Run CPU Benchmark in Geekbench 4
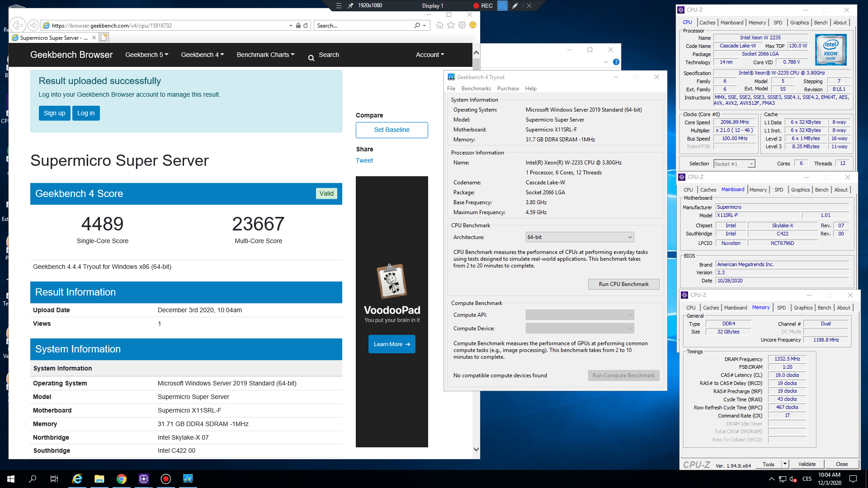The image size is (868, 488). point(623,284)
